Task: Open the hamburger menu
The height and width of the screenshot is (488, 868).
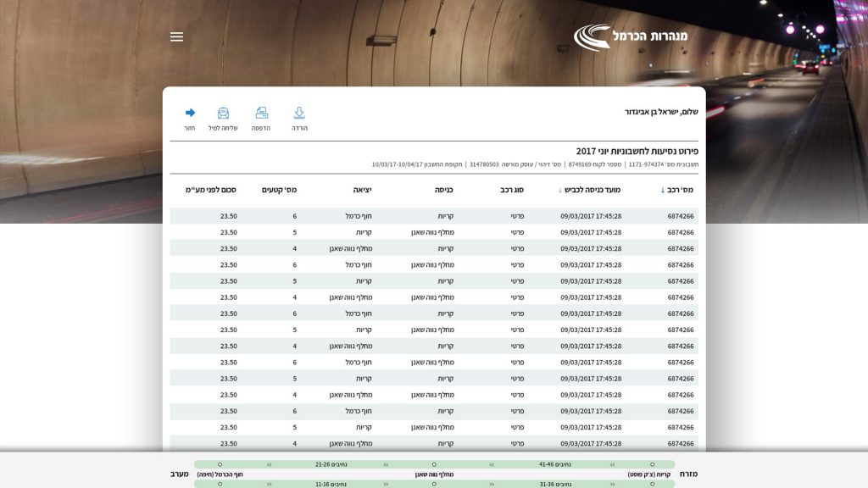Action: click(176, 37)
